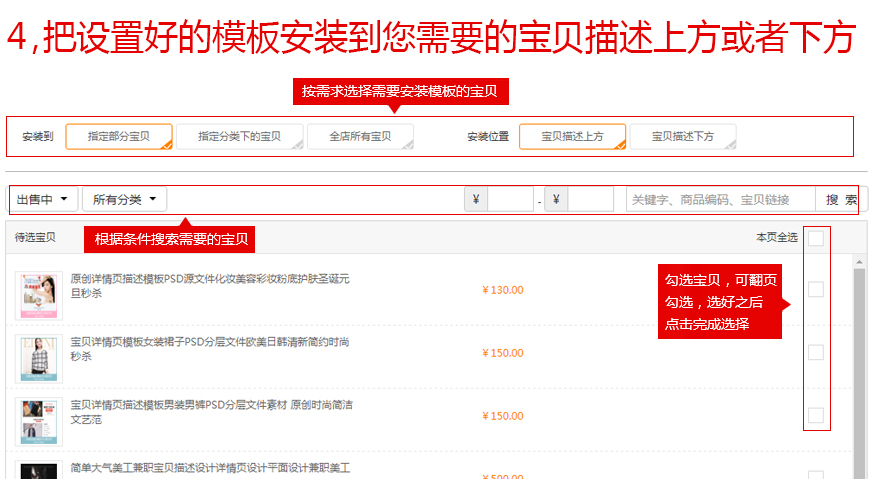This screenshot has width=879, height=479.
Task: Open the 出售中 status dropdown
Action: 43,199
